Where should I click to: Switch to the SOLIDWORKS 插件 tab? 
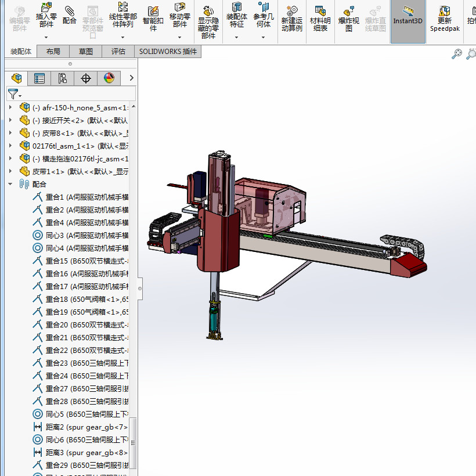click(x=168, y=52)
